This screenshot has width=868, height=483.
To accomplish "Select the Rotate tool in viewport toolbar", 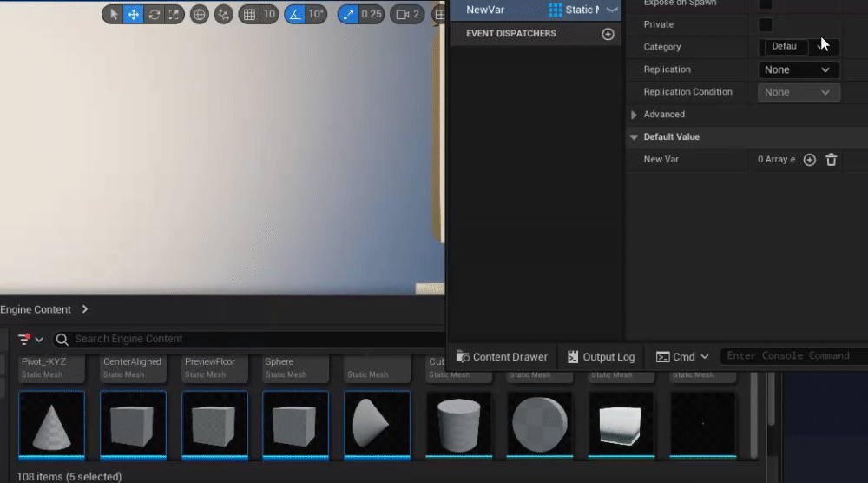I will click(154, 15).
